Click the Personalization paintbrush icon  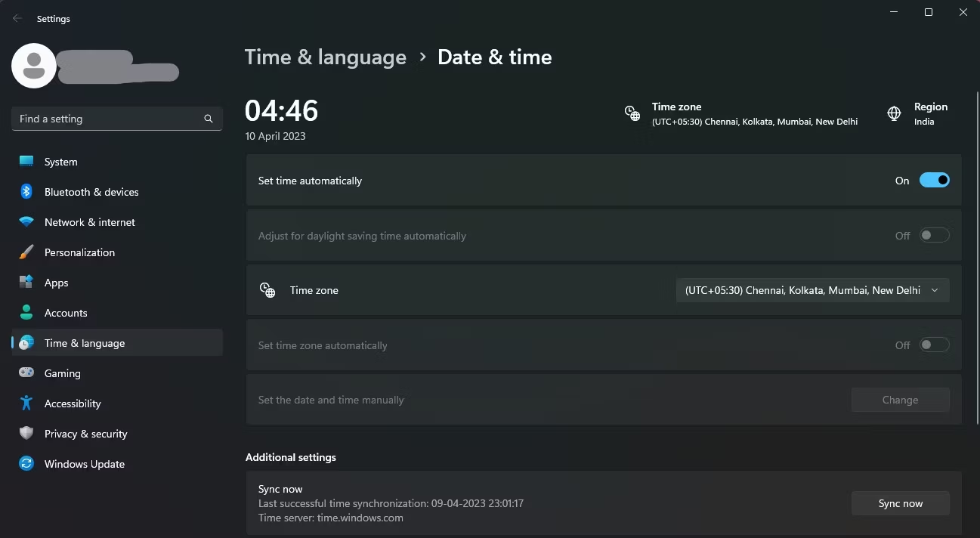point(26,252)
